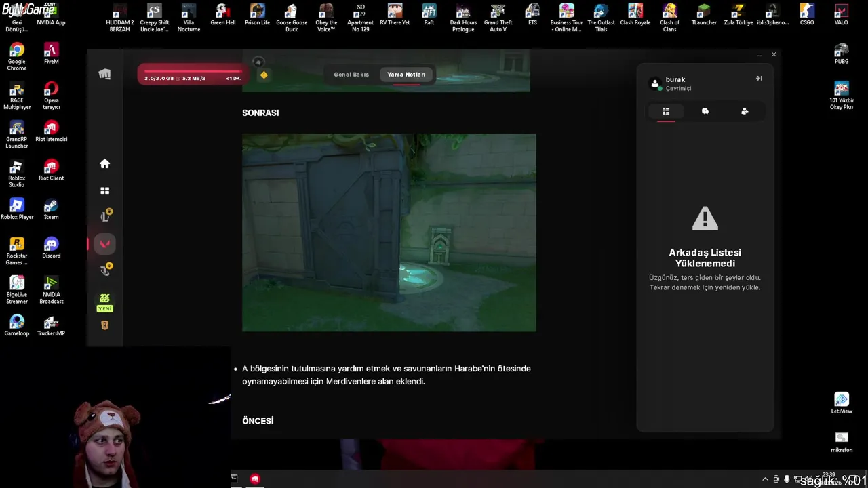This screenshot has height=488, width=868.
Task: Open BigoLive Streamer shortcut
Action: coord(17,290)
